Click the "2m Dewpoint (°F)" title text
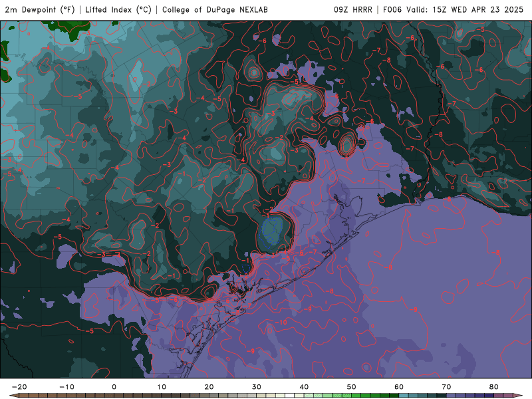The image size is (532, 399). 40,9
